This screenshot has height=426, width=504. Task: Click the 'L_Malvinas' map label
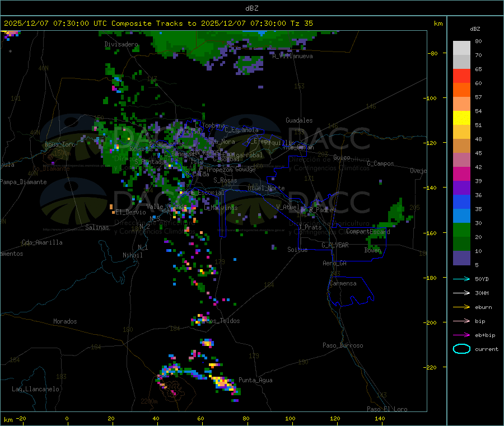tap(221, 208)
